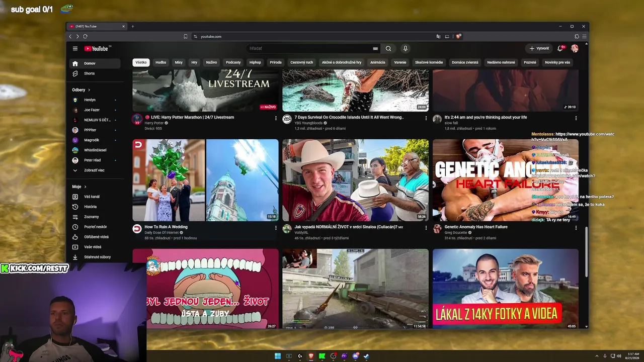Screen dimensions: 644x362
Task: Open the notifications bell
Action: [x=560, y=48]
